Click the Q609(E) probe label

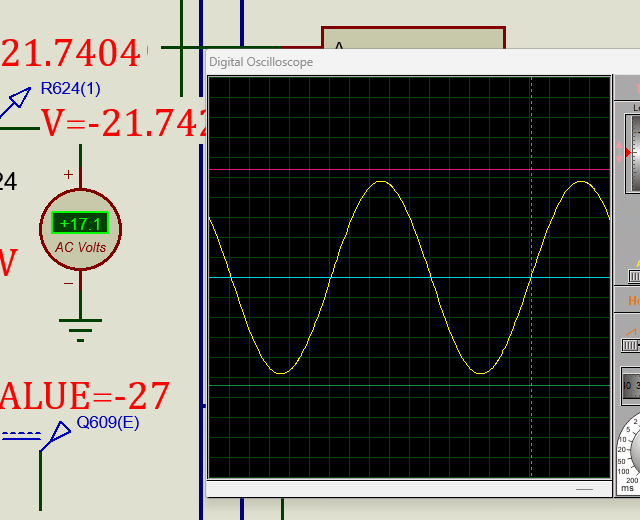108,422
